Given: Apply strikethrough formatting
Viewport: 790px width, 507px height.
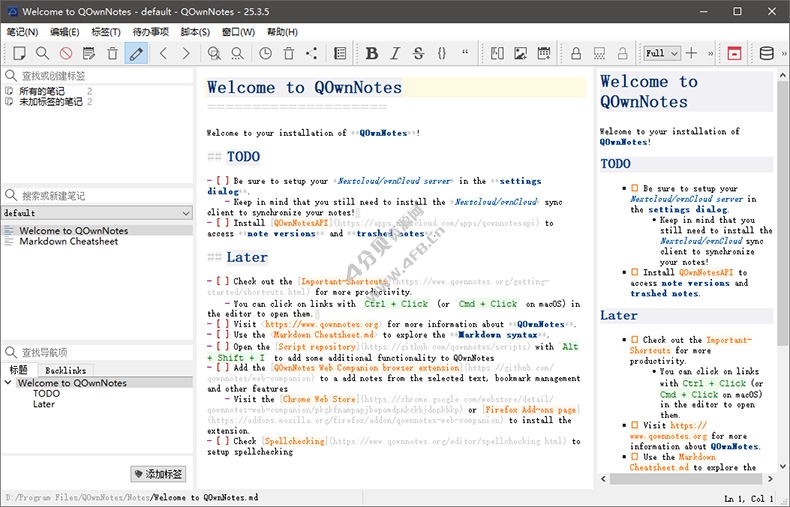Looking at the screenshot, I should [x=418, y=53].
